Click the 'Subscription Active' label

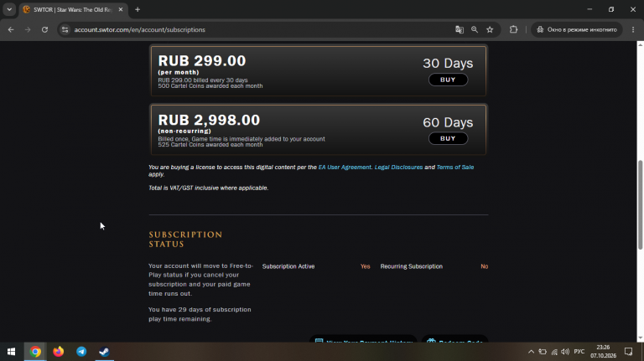tap(288, 266)
